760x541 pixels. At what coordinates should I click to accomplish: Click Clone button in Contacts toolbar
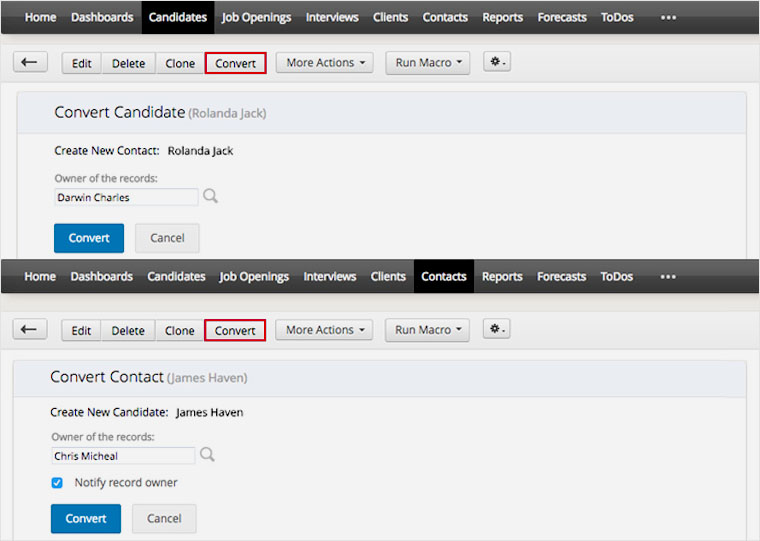point(180,331)
